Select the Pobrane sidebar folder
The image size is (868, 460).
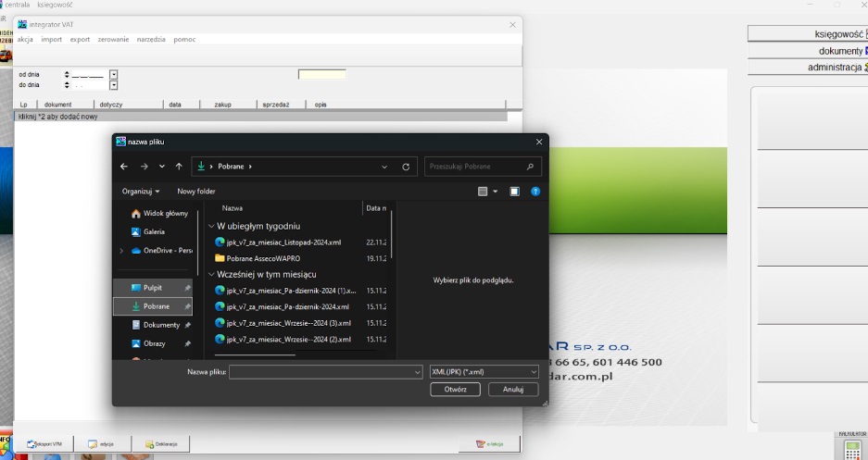point(154,306)
